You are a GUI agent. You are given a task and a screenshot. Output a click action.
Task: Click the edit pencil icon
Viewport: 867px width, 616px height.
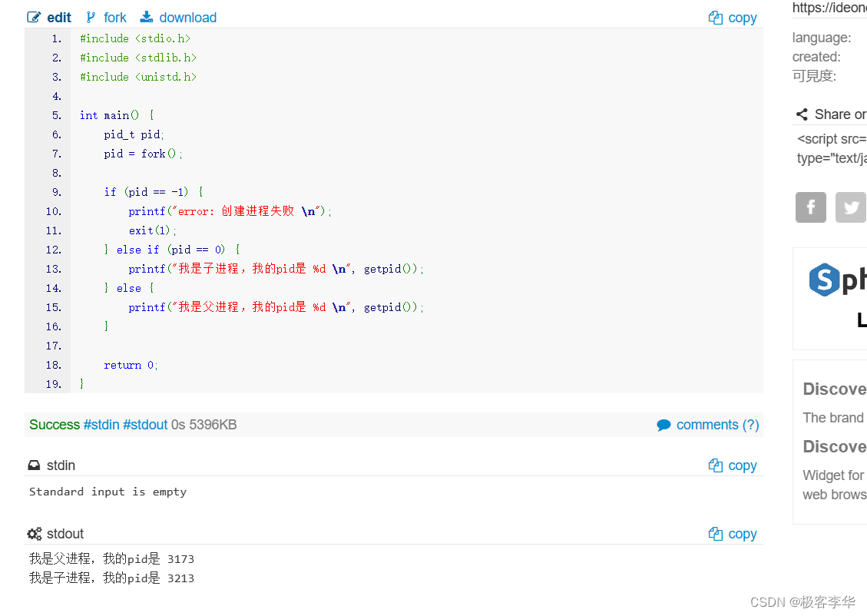[34, 18]
